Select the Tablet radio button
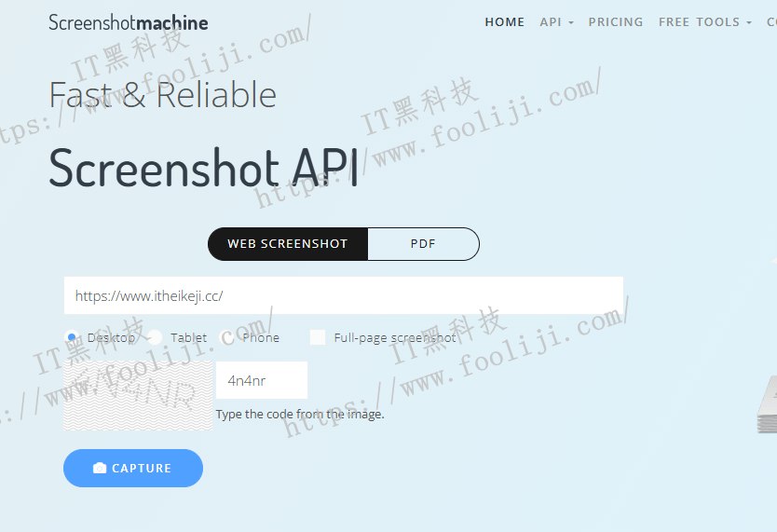Image resolution: width=777 pixels, height=532 pixels. [155, 337]
